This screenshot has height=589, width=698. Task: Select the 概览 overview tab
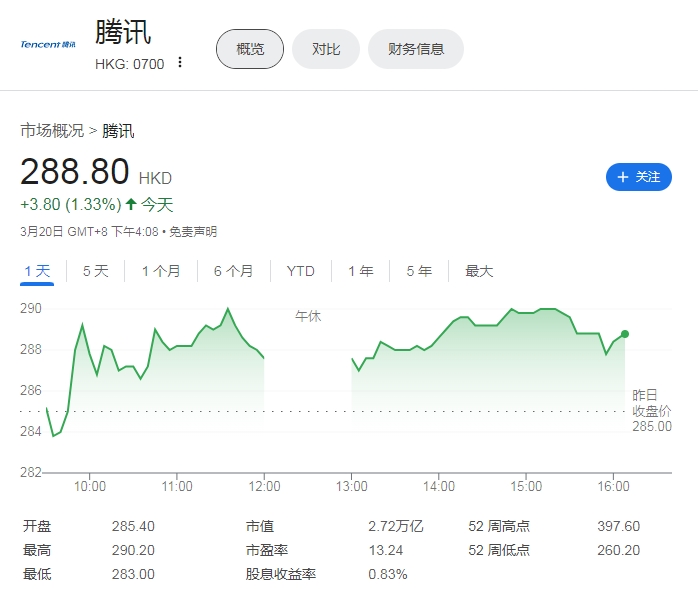(250, 49)
